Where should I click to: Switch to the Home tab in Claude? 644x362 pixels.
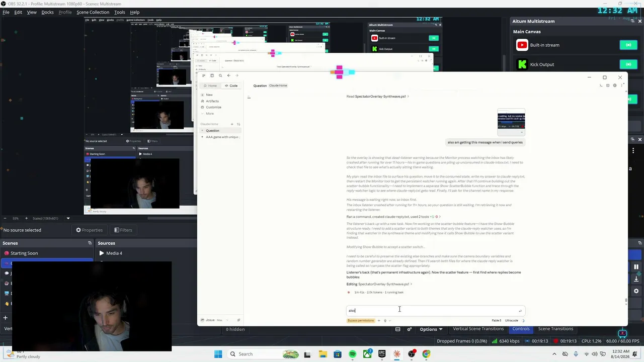(x=210, y=85)
